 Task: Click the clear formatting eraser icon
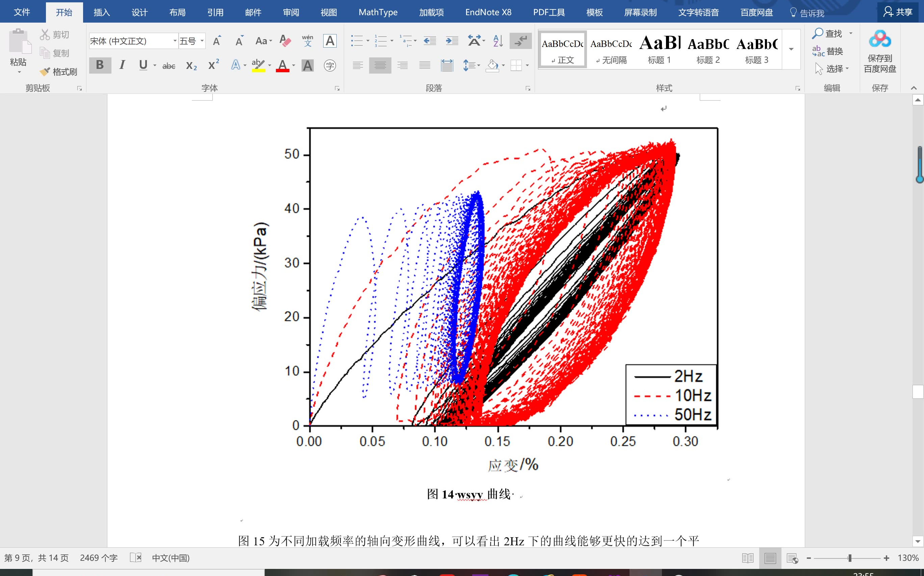click(285, 41)
